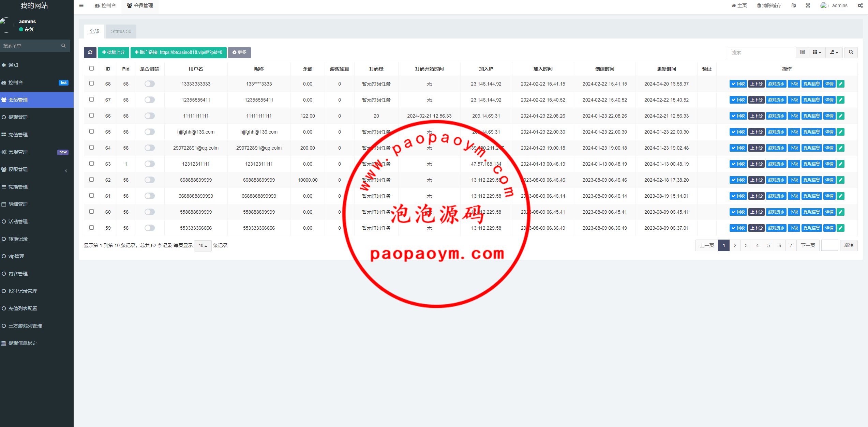
Task: Click the 回收 button for ID 62 row
Action: pyautogui.click(x=738, y=180)
